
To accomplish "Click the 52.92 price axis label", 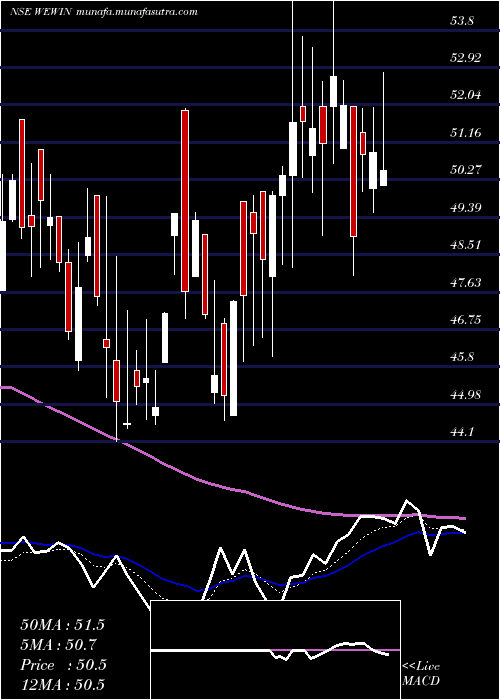I will [x=466, y=58].
